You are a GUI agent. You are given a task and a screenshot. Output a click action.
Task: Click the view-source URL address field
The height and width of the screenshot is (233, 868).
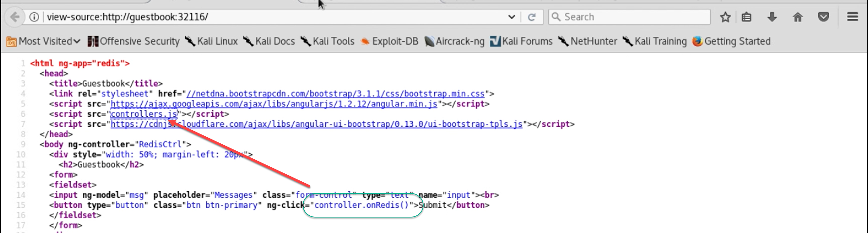270,17
